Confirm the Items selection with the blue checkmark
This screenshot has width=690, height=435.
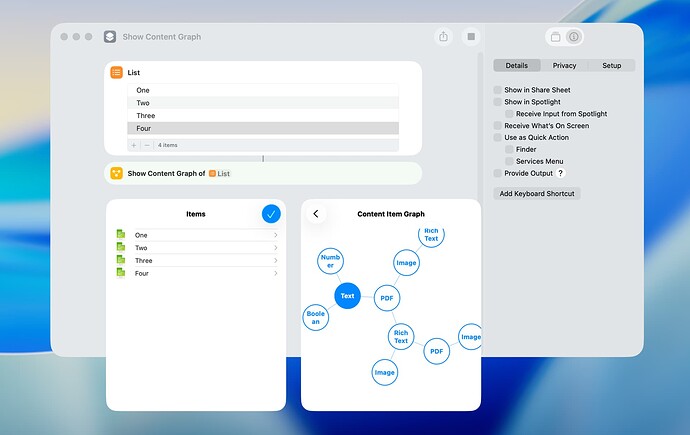271,214
